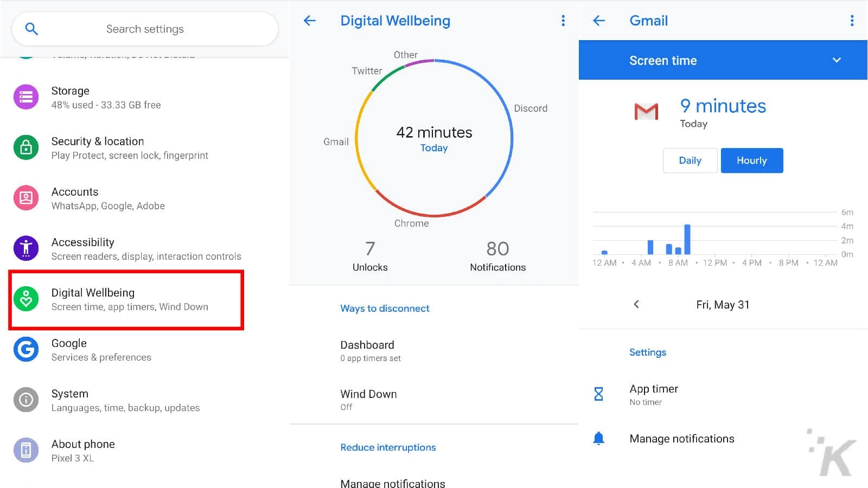Tap the Accessibility icon

tap(26, 248)
